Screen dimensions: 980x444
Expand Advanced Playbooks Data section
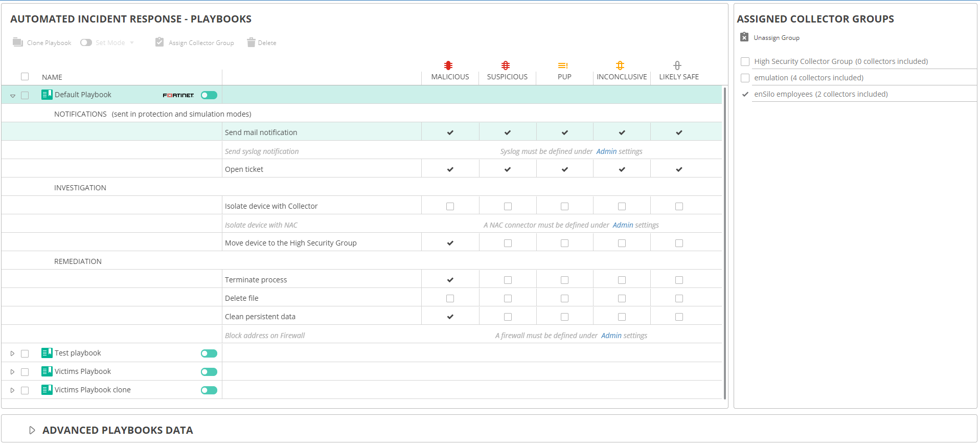pos(32,430)
